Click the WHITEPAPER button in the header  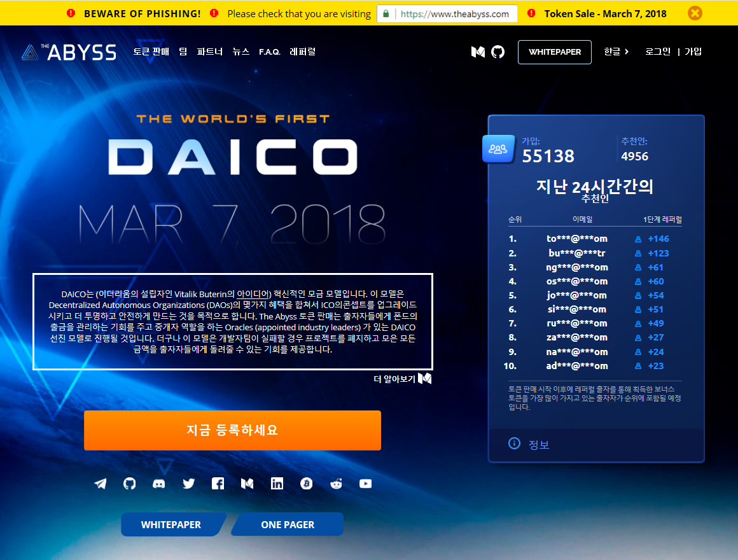(x=554, y=52)
